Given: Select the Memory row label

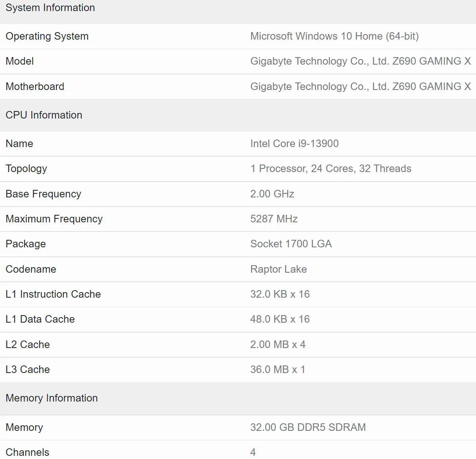Looking at the screenshot, I should [24, 427].
